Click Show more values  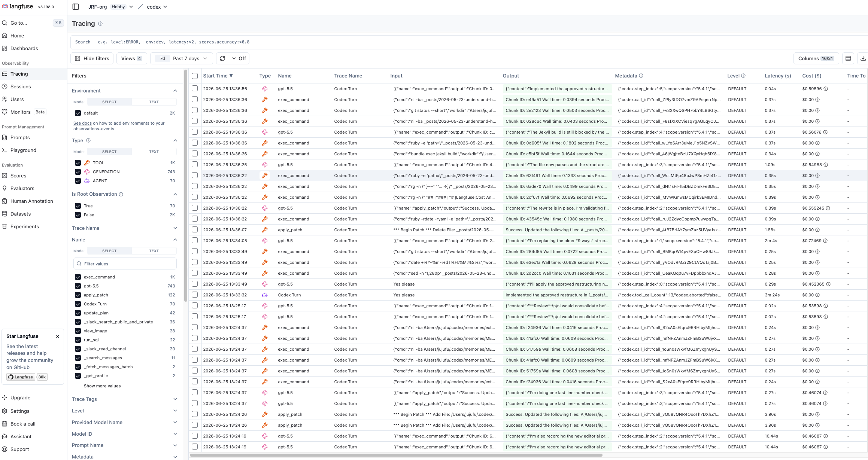tap(102, 386)
